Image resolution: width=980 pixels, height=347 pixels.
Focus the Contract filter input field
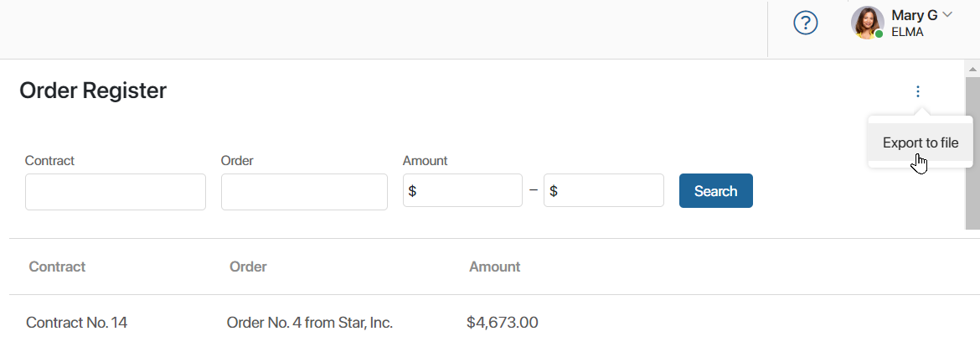point(116,192)
